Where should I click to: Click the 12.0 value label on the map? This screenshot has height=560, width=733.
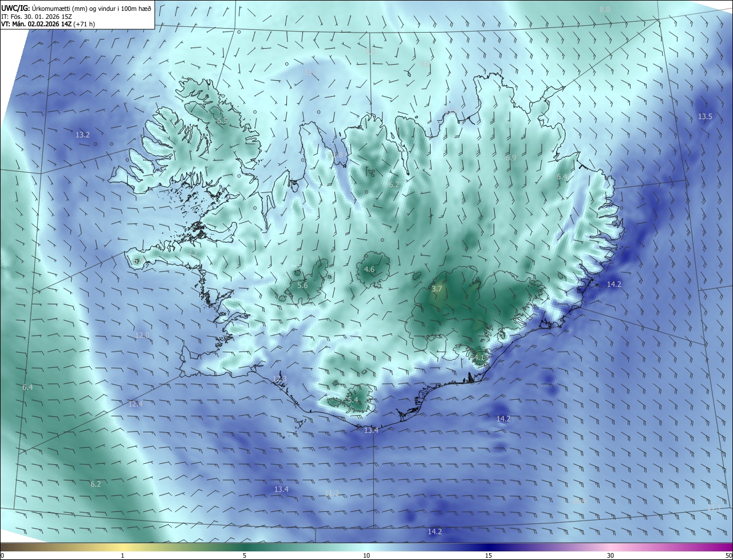142,335
